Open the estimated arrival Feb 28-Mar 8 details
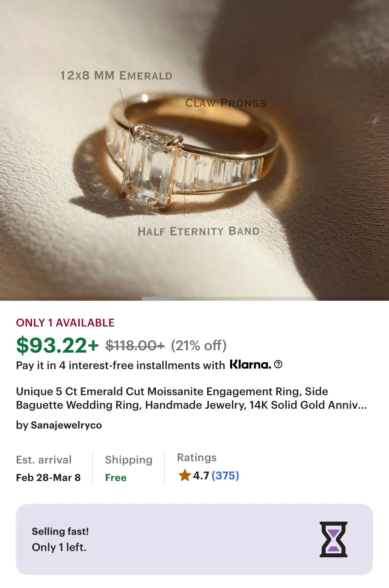This screenshot has width=389, height=588. (x=48, y=477)
